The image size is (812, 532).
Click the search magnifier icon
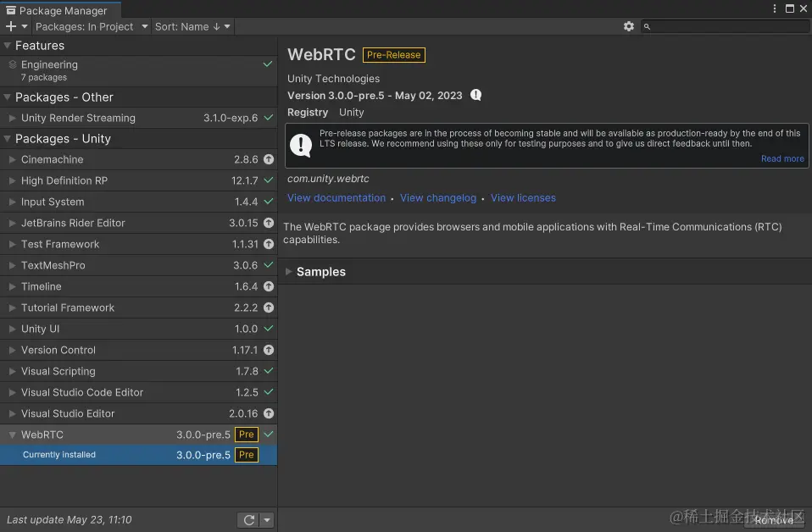(x=647, y=26)
